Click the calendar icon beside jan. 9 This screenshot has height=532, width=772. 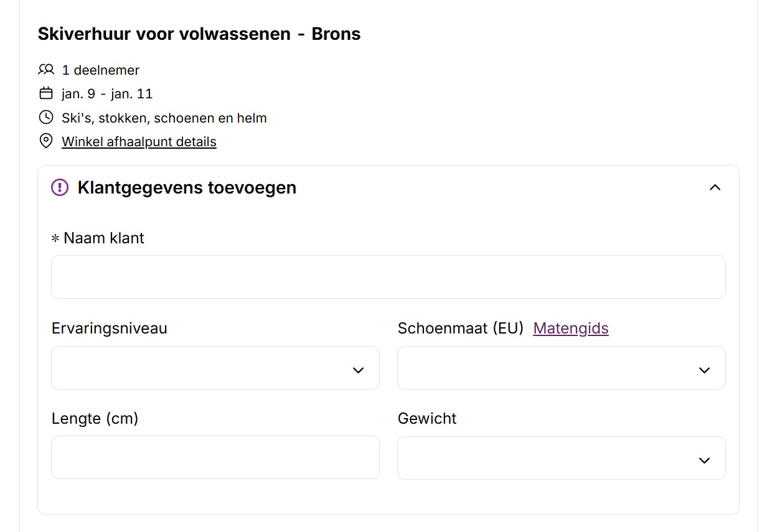click(45, 92)
